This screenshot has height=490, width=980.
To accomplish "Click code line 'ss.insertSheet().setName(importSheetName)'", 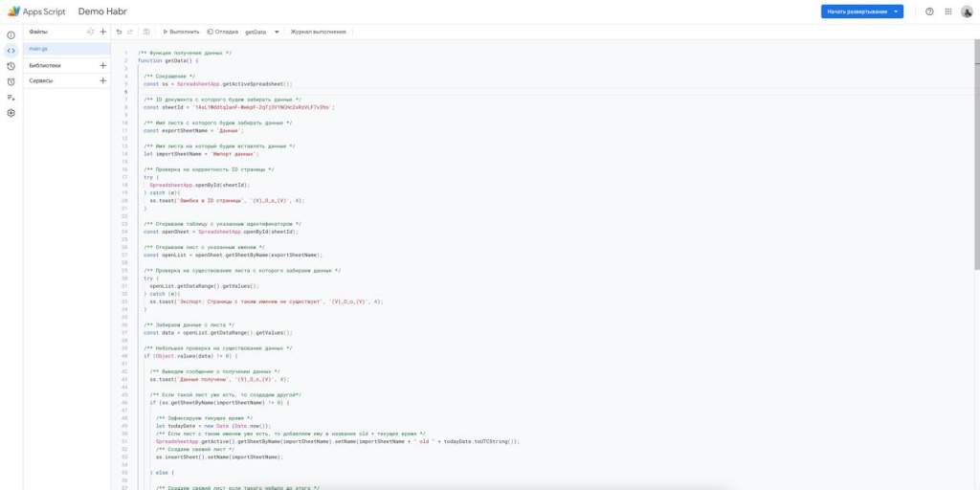I will (x=219, y=457).
